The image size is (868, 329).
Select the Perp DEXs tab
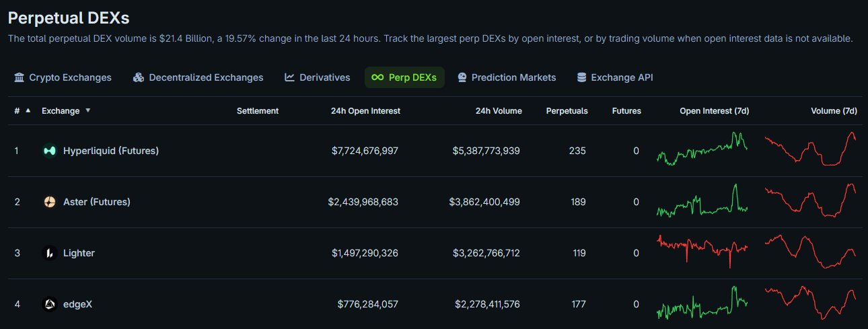405,77
